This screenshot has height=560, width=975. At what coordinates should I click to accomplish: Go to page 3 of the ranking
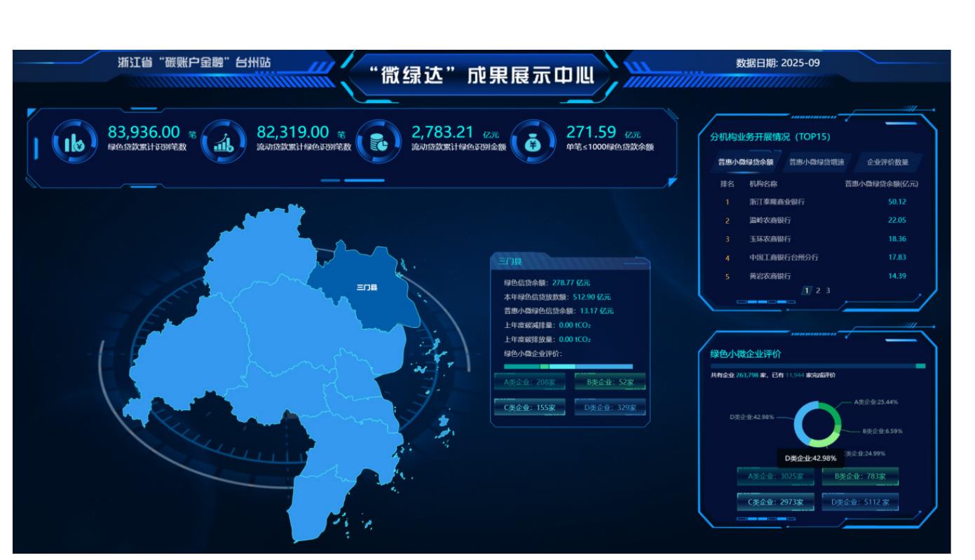[x=827, y=290]
